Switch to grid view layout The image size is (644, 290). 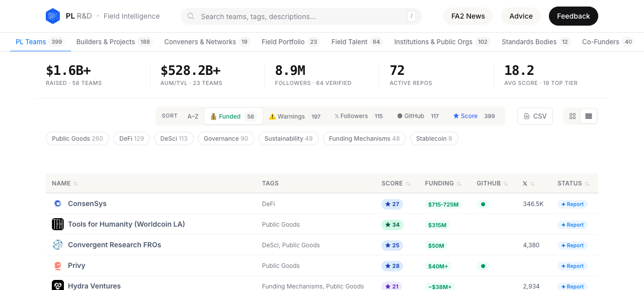573,116
